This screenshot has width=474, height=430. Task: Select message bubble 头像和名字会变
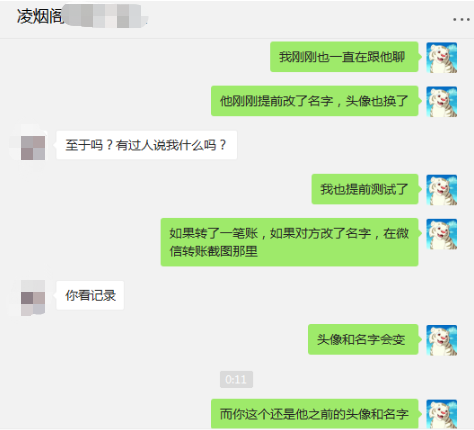point(363,339)
